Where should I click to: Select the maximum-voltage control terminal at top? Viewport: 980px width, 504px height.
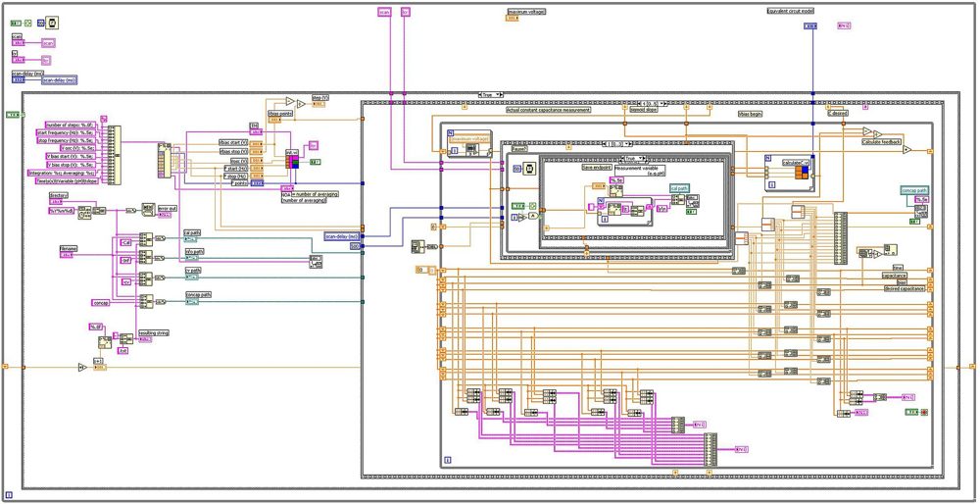tap(512, 18)
